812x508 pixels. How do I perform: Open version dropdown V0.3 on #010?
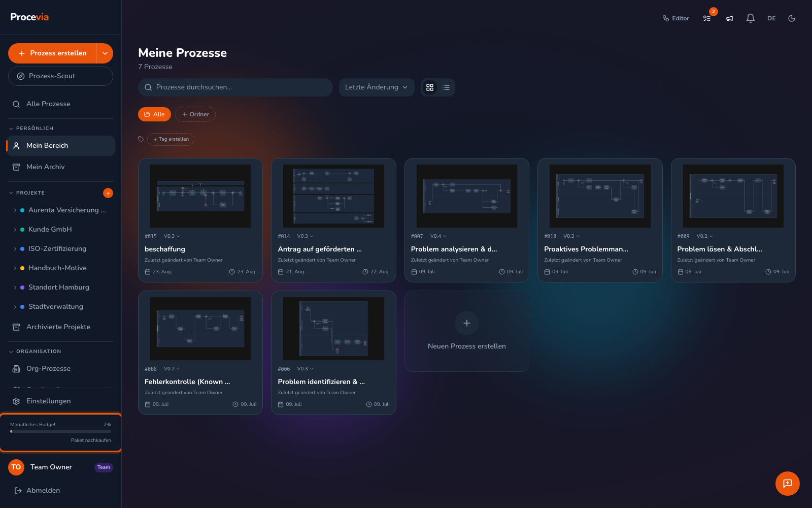point(571,236)
